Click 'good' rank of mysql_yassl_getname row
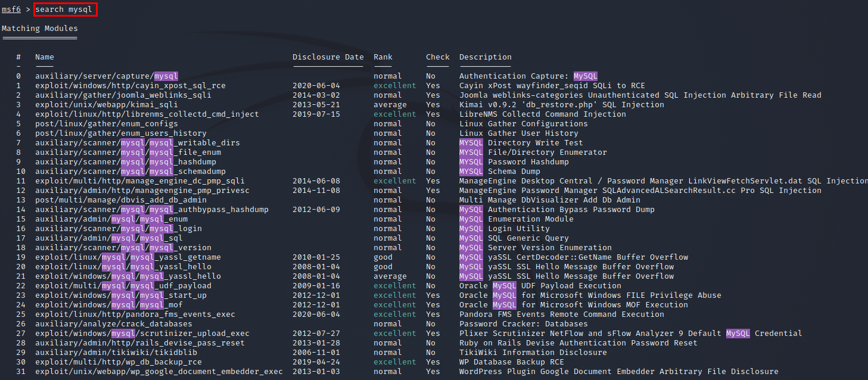The width and height of the screenshot is (868, 380). tap(383, 257)
